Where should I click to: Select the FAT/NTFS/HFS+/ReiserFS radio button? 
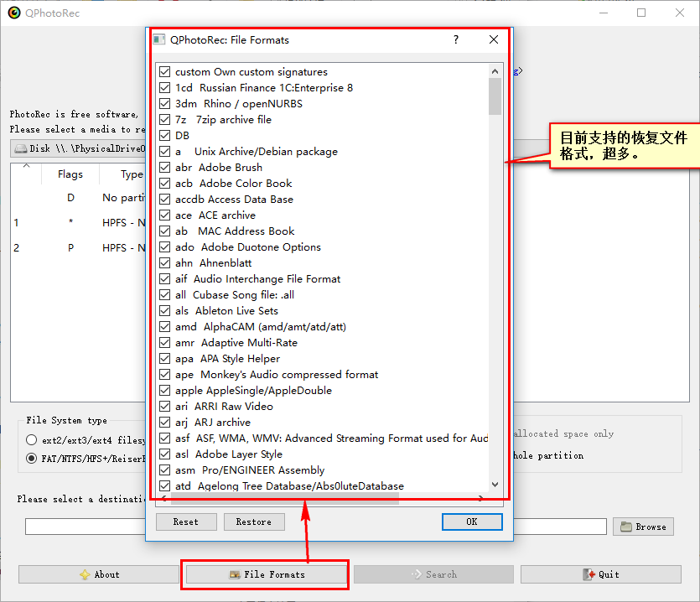click(31, 458)
